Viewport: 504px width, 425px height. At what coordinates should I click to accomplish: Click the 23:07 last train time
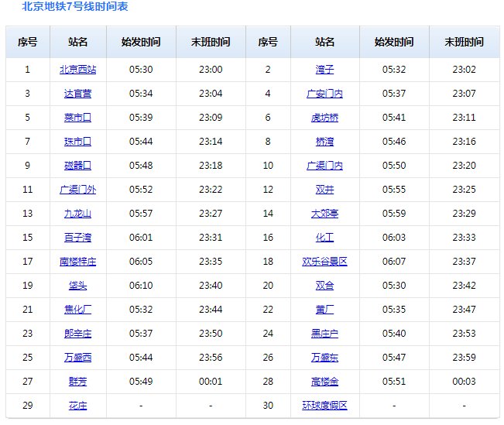(x=465, y=94)
